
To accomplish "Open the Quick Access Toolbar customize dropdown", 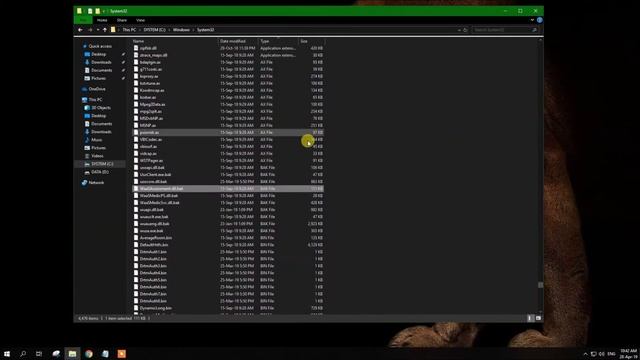I will (x=104, y=11).
